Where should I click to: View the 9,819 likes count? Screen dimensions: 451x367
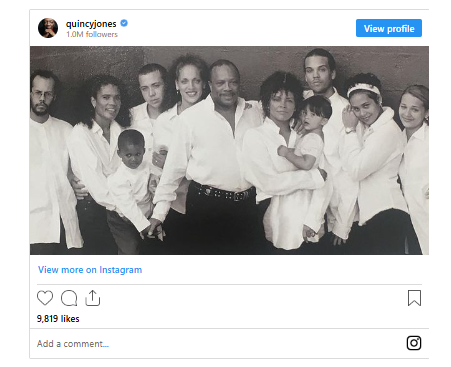coord(58,319)
